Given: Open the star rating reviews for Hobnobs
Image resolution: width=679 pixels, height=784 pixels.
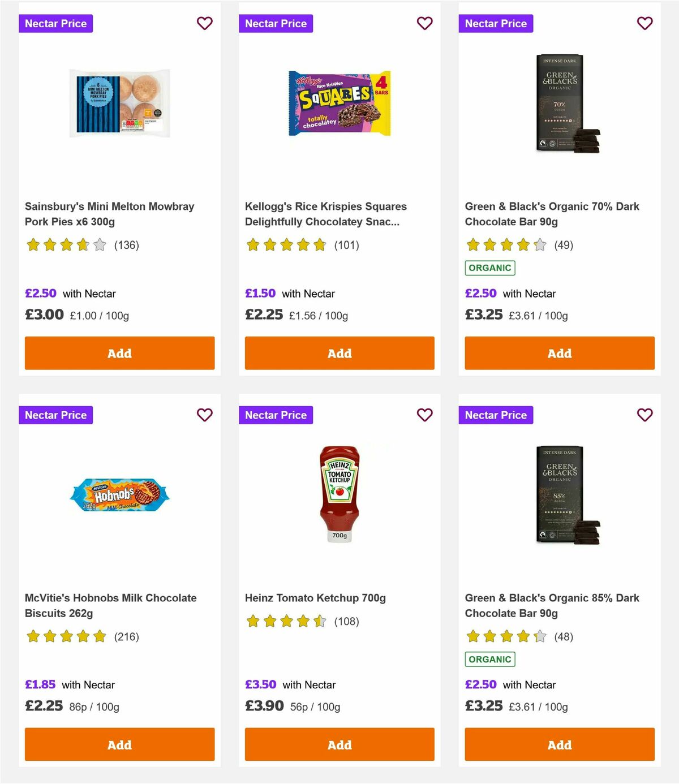Looking at the screenshot, I should tap(66, 636).
